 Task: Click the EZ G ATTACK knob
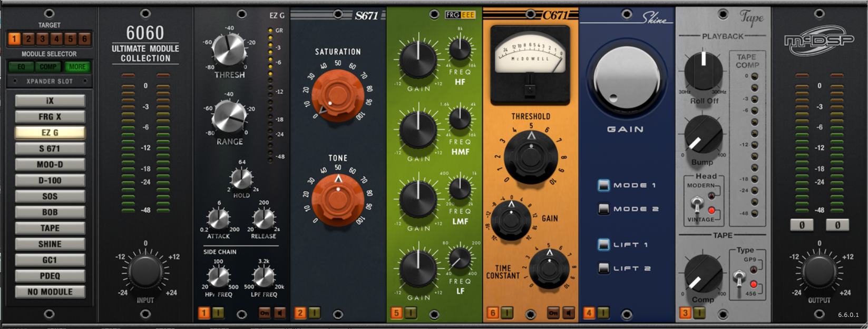219,218
